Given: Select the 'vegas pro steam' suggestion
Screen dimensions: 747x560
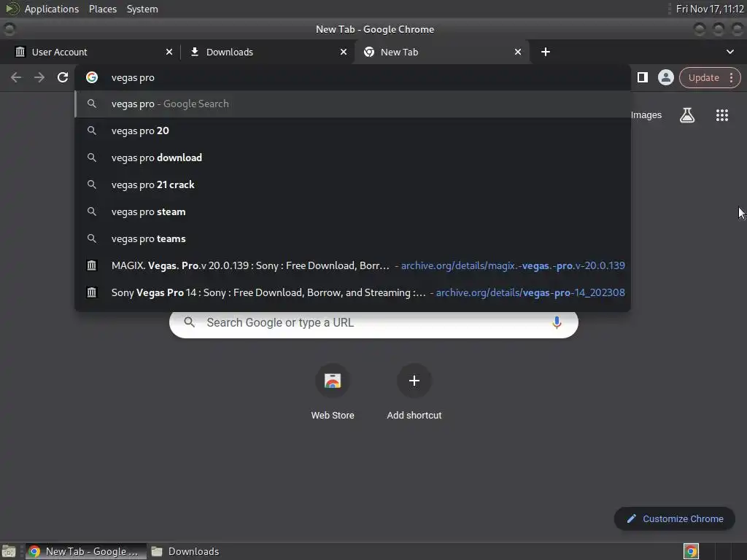Looking at the screenshot, I should pos(352,212).
